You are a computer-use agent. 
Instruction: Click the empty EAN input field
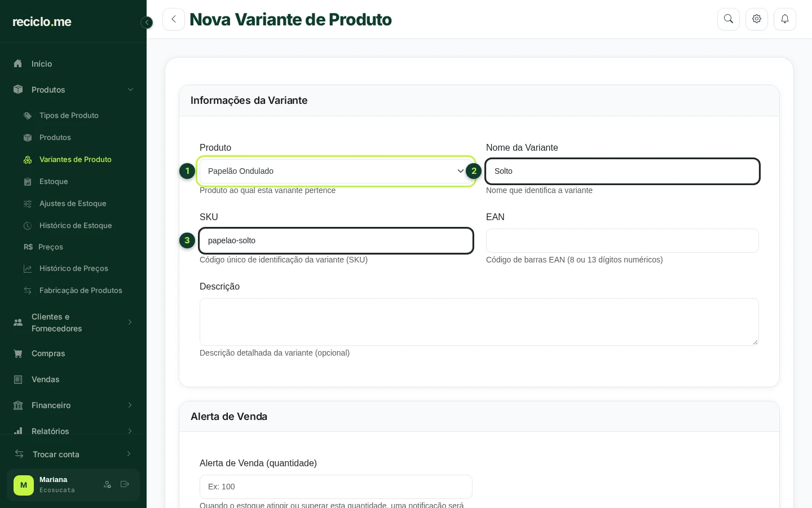pos(623,240)
